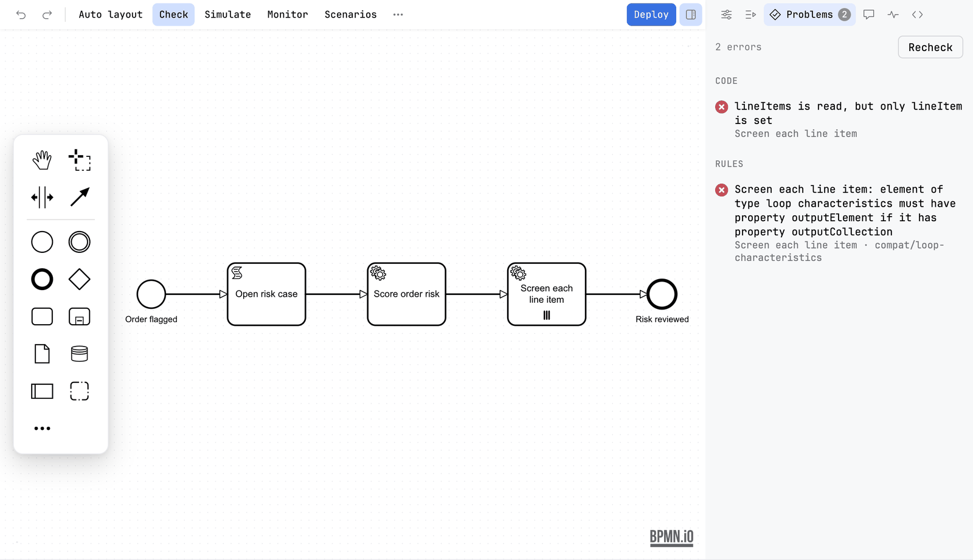Select the Open risk case task
Viewport: 973px width, 560px height.
coord(266,294)
